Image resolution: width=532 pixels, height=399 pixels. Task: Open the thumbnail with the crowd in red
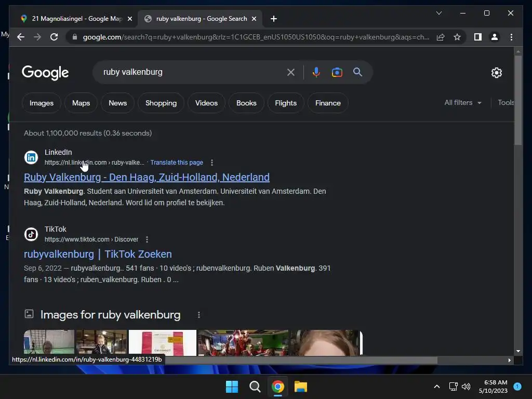point(243,343)
